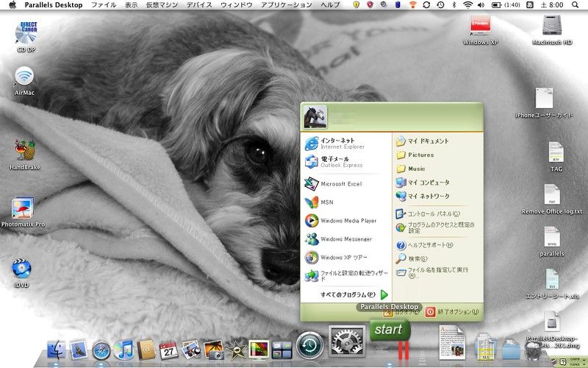Screen dimensions: 588x368
Task: Open System Preferences gear in Dock
Action: [347, 342]
